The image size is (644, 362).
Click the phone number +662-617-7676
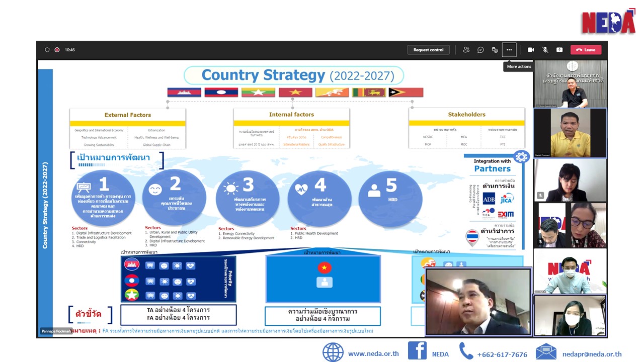coord(502,354)
